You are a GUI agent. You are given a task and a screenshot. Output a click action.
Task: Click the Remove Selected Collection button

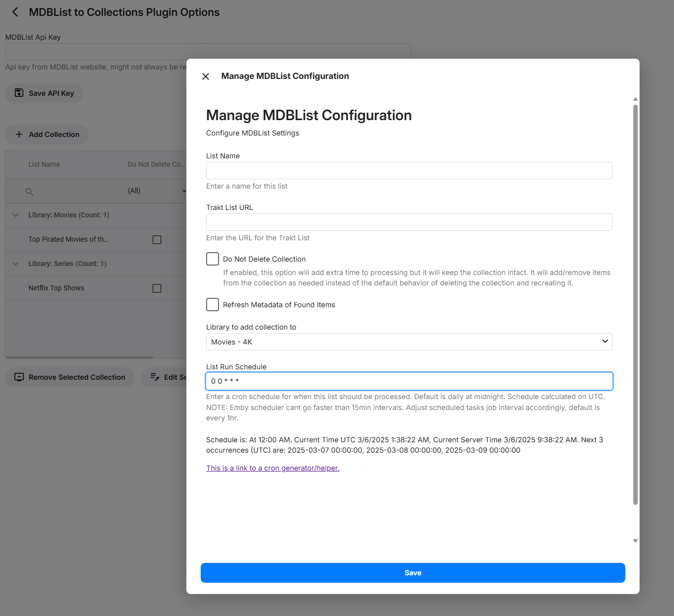click(x=70, y=377)
